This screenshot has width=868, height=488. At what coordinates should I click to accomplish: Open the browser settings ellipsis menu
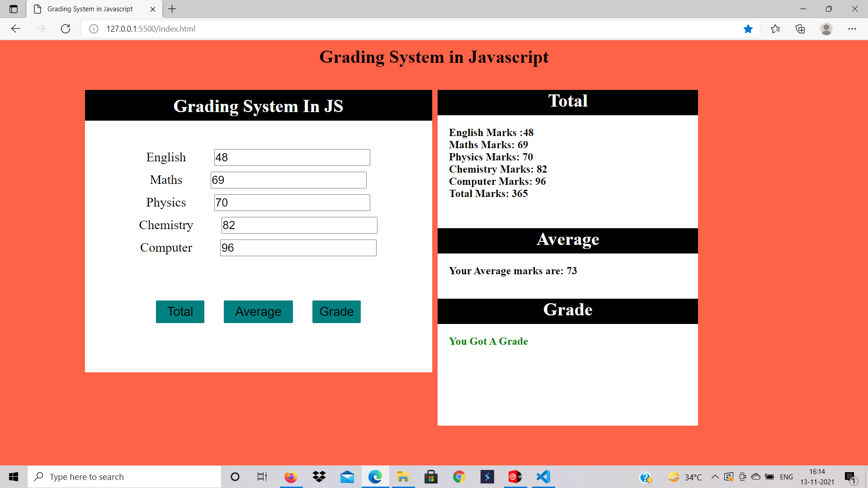pos(853,28)
